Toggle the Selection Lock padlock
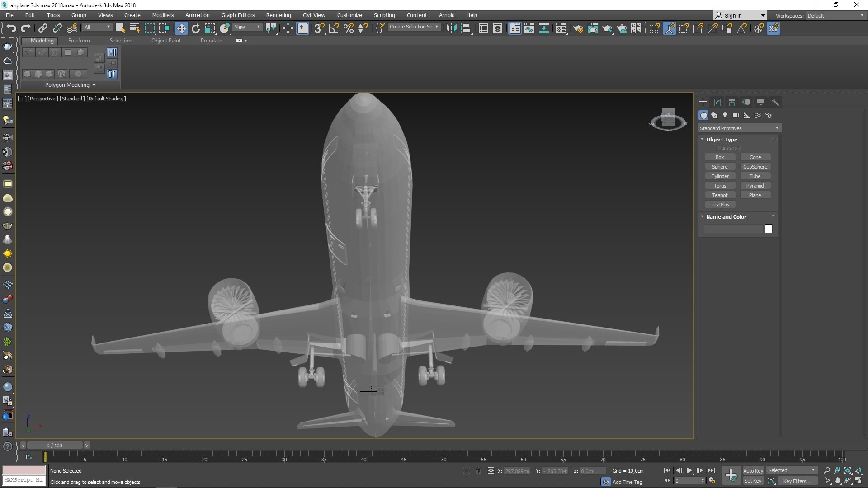Image resolution: width=868 pixels, height=488 pixels. coord(478,471)
